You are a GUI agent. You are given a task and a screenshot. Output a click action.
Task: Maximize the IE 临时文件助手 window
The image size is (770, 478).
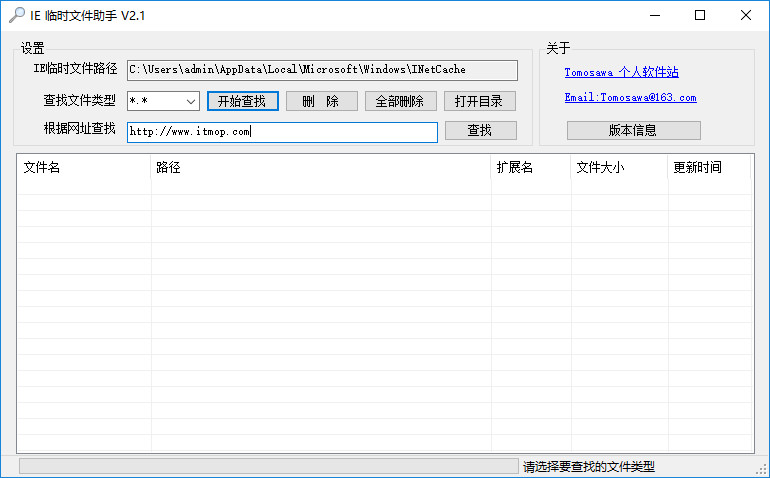point(700,15)
